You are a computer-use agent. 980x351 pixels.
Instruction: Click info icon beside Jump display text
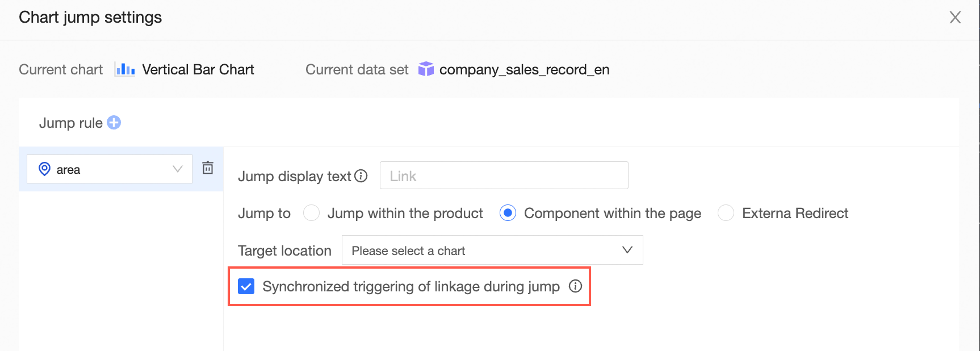pyautogui.click(x=361, y=176)
